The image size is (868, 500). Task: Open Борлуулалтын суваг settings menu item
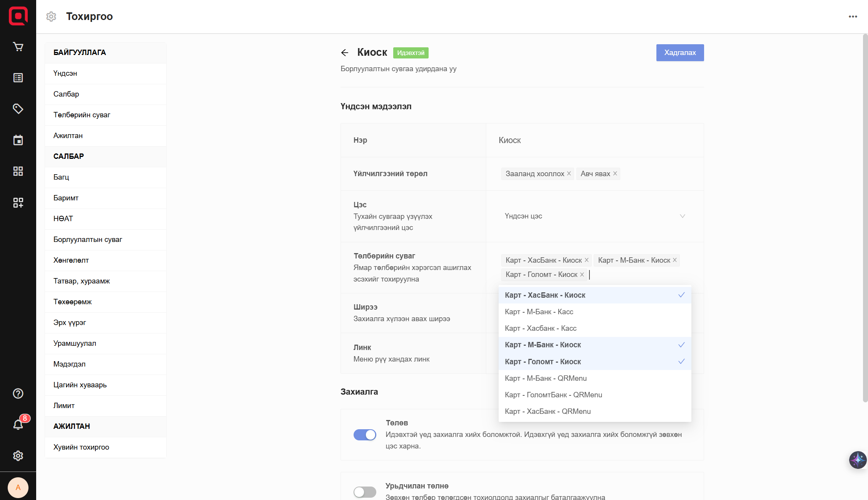pos(88,240)
